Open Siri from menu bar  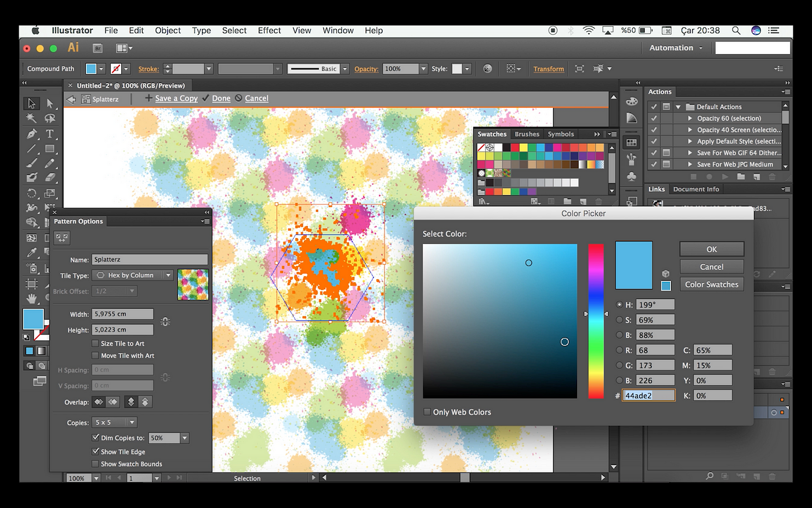click(756, 30)
